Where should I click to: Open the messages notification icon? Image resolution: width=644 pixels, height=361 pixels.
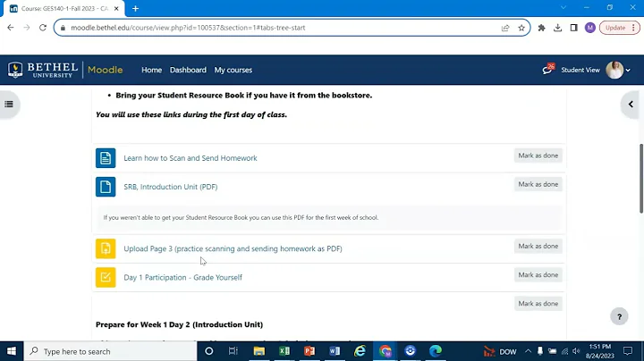[548, 70]
